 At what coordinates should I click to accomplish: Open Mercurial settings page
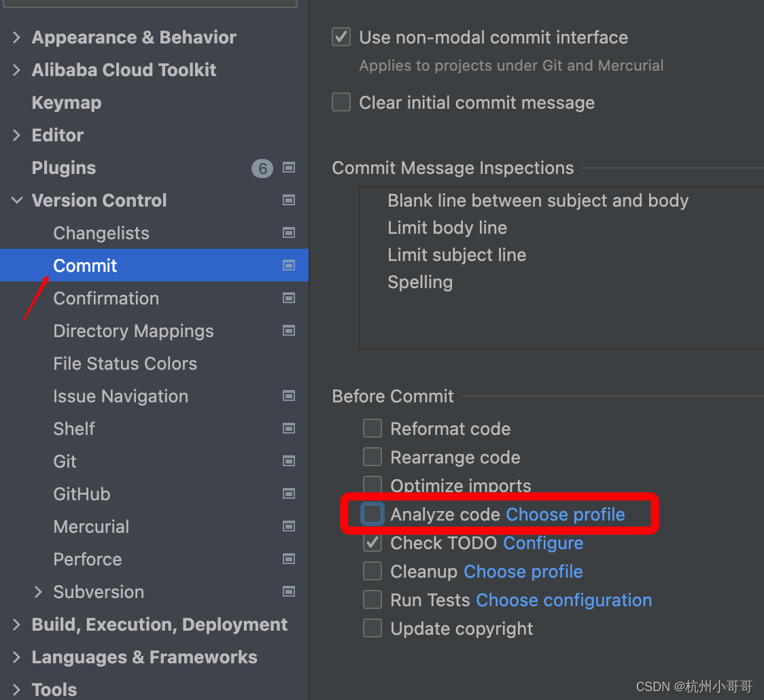tap(91, 527)
